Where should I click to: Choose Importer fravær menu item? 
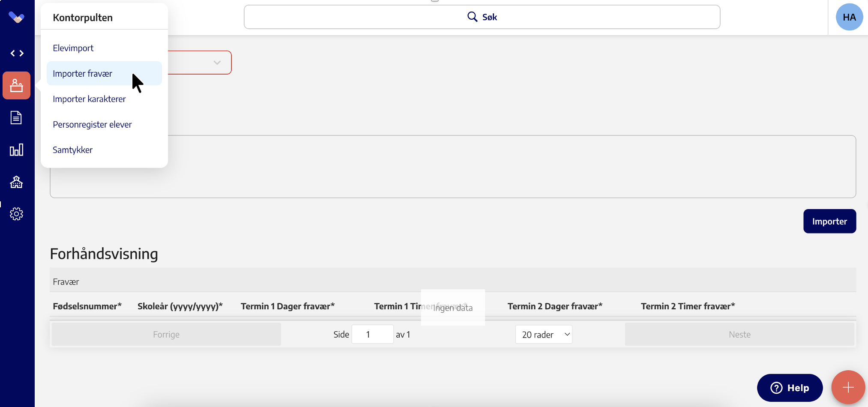(x=83, y=74)
